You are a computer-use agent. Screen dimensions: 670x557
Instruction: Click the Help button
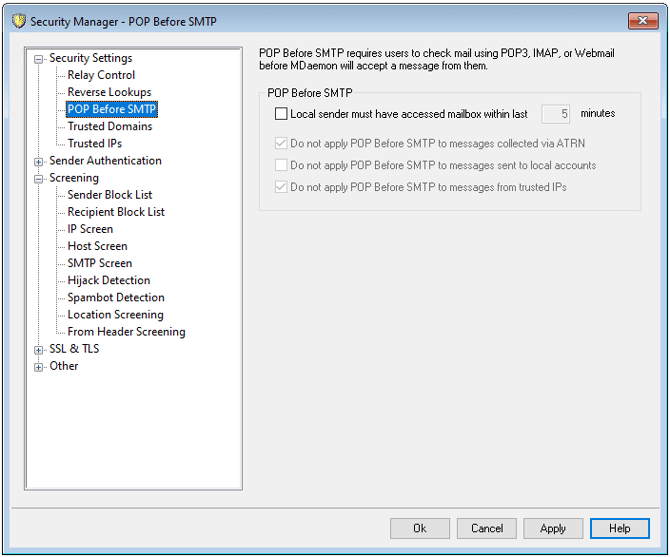point(619,528)
